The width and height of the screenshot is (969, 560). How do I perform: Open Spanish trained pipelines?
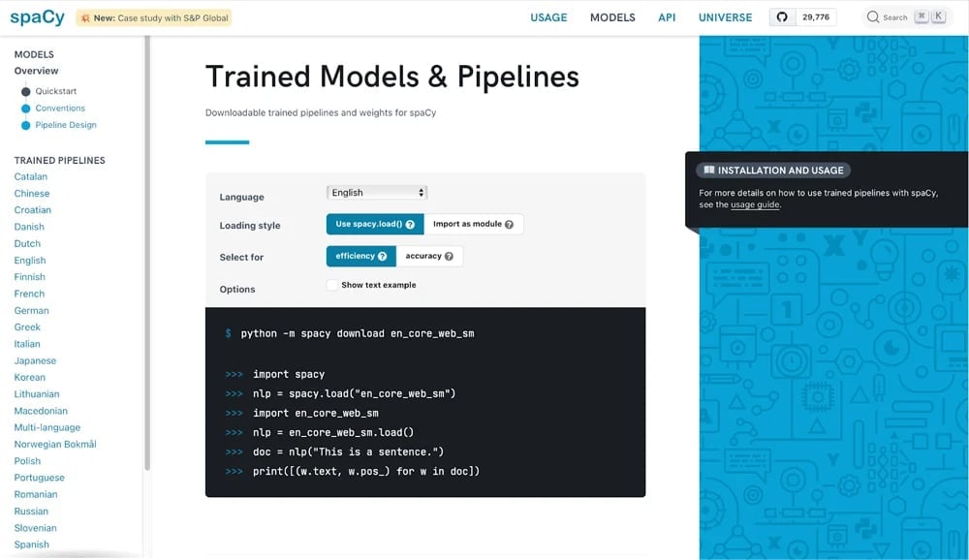tap(32, 544)
